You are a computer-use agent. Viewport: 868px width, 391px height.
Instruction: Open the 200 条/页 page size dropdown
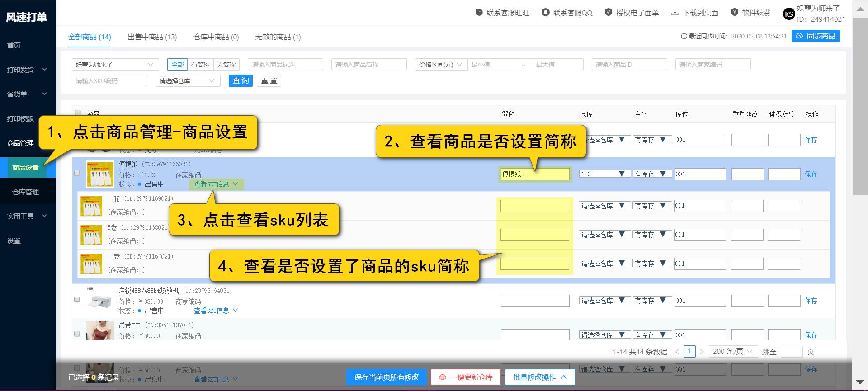(x=733, y=352)
